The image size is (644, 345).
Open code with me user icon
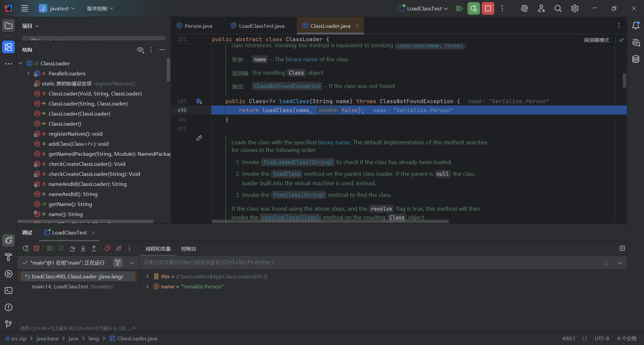tap(541, 8)
